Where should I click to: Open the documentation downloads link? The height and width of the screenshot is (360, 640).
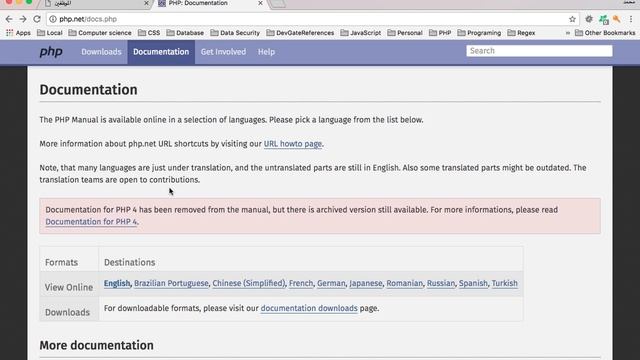(x=309, y=308)
